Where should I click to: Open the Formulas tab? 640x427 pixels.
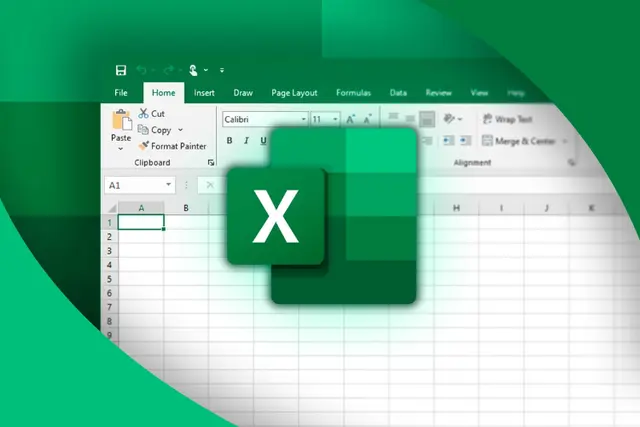tap(353, 93)
